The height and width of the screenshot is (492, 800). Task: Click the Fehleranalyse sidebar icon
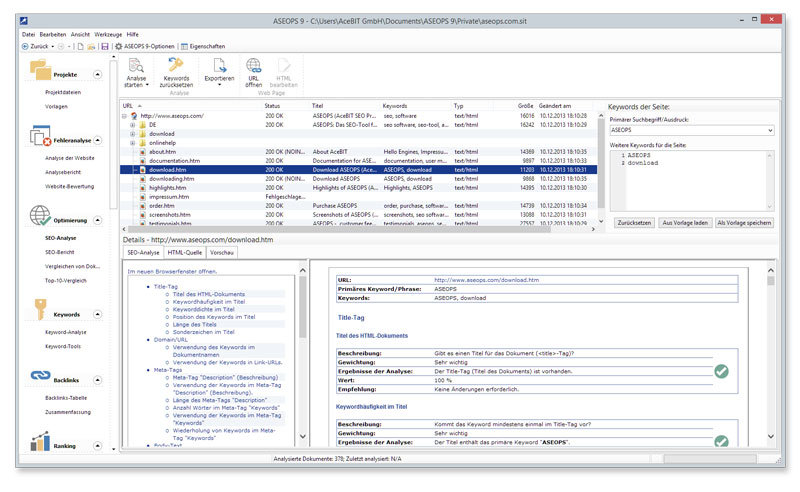[40, 136]
